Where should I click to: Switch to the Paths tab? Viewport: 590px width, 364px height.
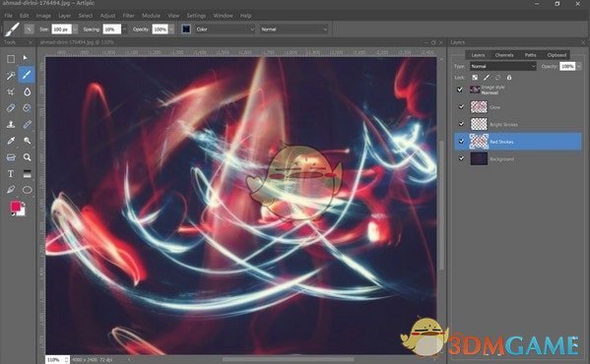[531, 55]
